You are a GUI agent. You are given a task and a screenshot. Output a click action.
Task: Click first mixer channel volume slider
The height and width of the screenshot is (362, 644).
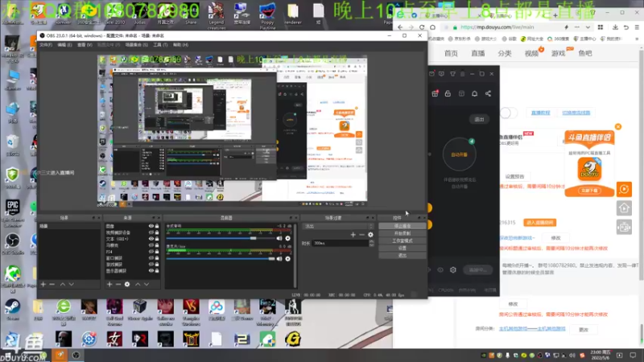click(220, 238)
